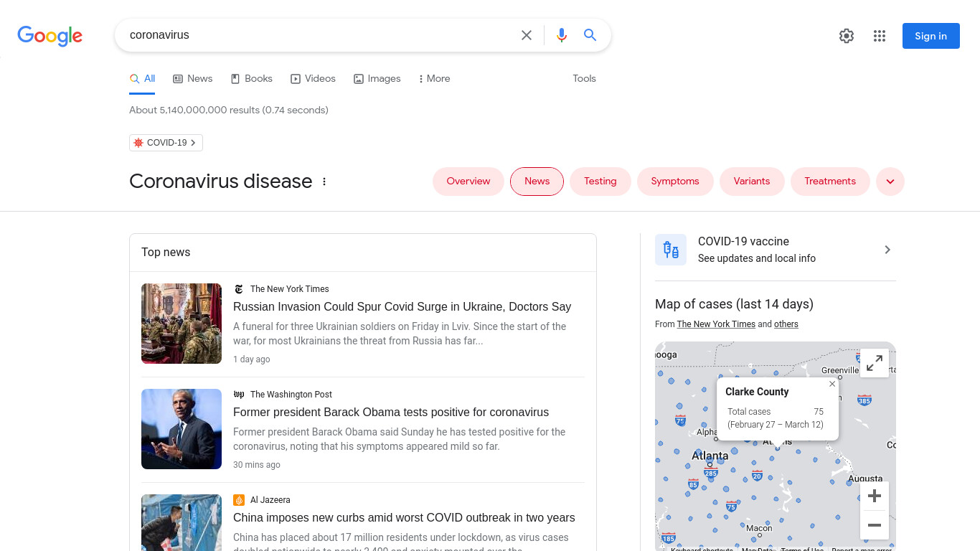This screenshot has width=980, height=551.
Task: Close the Clarke County map popup
Action: [x=832, y=384]
